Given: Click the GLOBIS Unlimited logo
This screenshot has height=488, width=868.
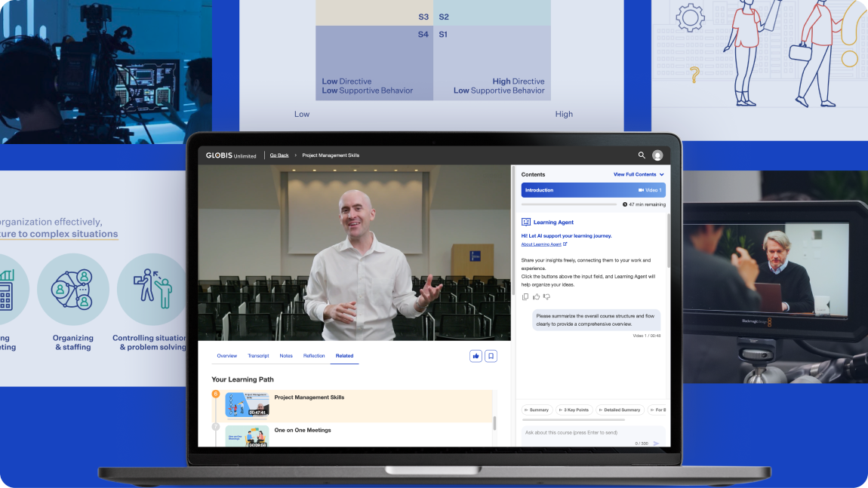Looking at the screenshot, I should [x=231, y=155].
